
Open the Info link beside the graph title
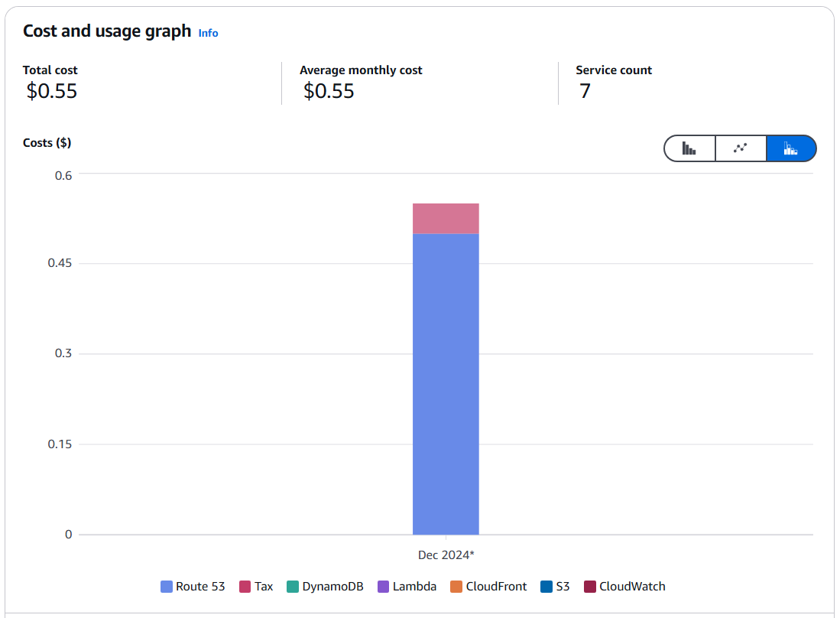click(208, 33)
